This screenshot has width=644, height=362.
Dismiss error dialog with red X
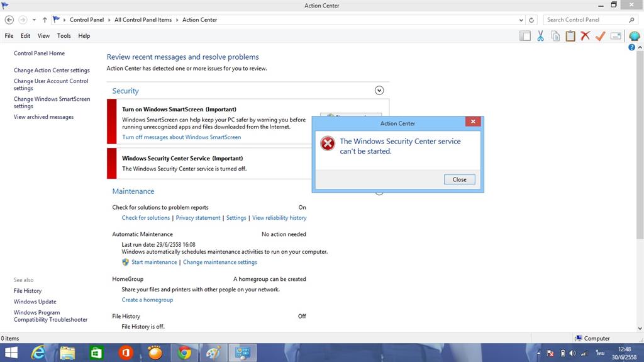473,122
